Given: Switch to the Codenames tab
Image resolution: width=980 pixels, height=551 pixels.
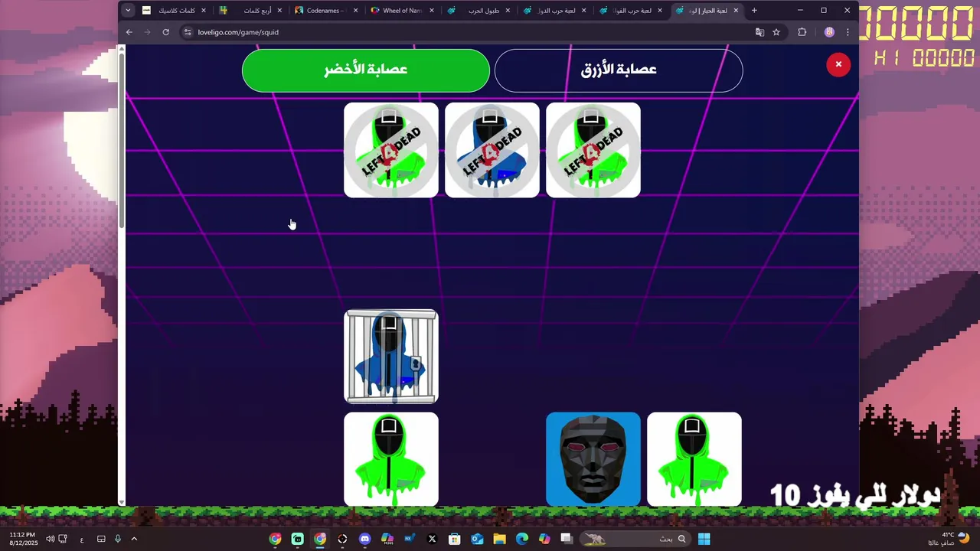Looking at the screenshot, I should pos(327,11).
